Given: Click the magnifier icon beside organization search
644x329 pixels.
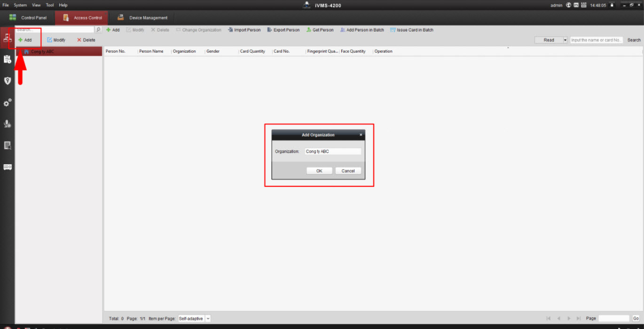Looking at the screenshot, I should [99, 30].
